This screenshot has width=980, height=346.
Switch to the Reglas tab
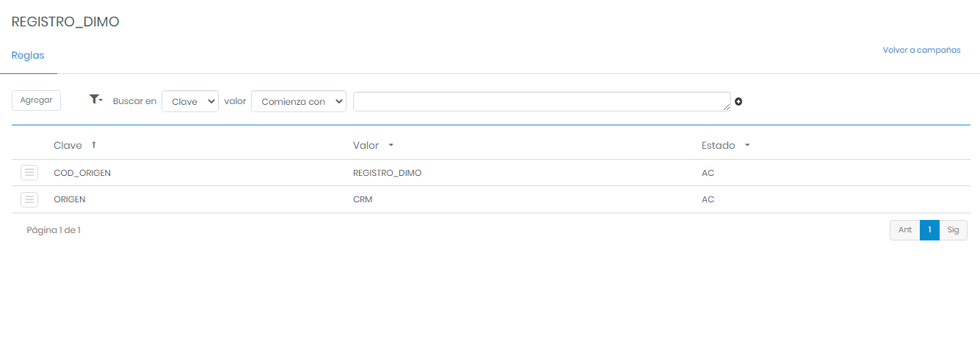pos(28,56)
